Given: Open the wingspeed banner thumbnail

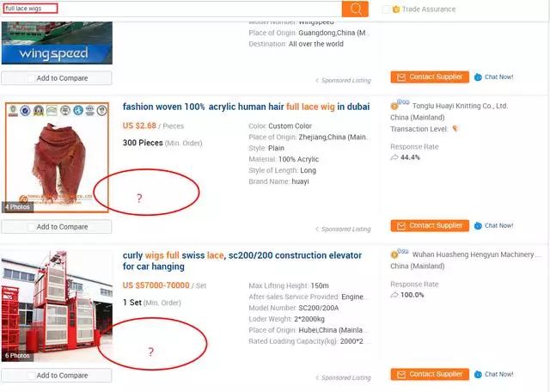Looking at the screenshot, I should click(x=57, y=43).
